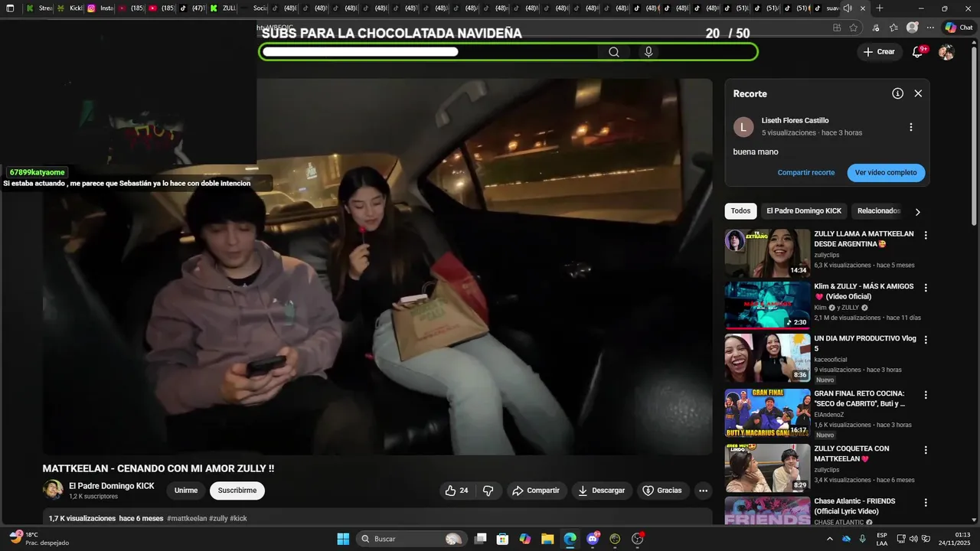Show hidden system tray icons
This screenshot has width=980, height=551.
click(829, 539)
